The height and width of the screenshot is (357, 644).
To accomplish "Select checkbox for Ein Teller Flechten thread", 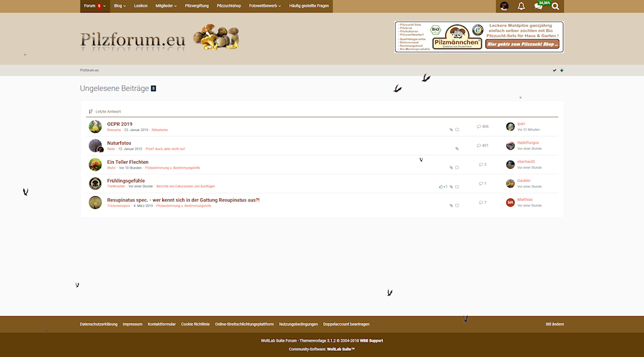I will (457, 167).
